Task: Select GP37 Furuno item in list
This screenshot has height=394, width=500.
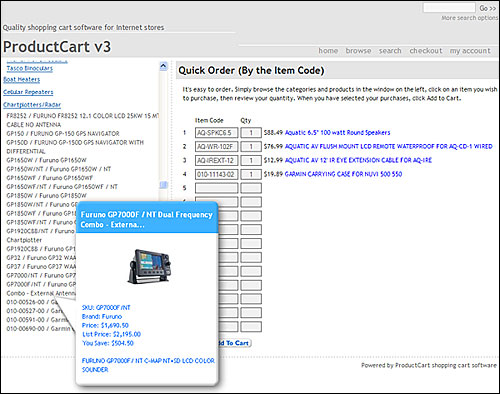Action: (x=41, y=266)
